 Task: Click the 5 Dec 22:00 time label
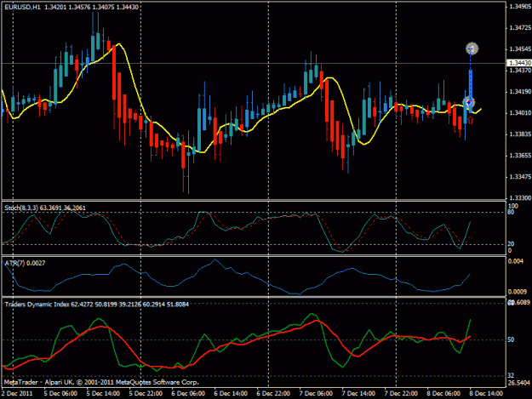pyautogui.click(x=146, y=394)
